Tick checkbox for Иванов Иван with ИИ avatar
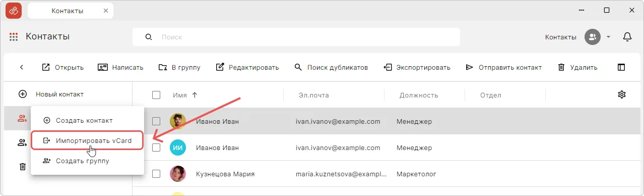Screen dimensions: 644x196 [x=156, y=148]
